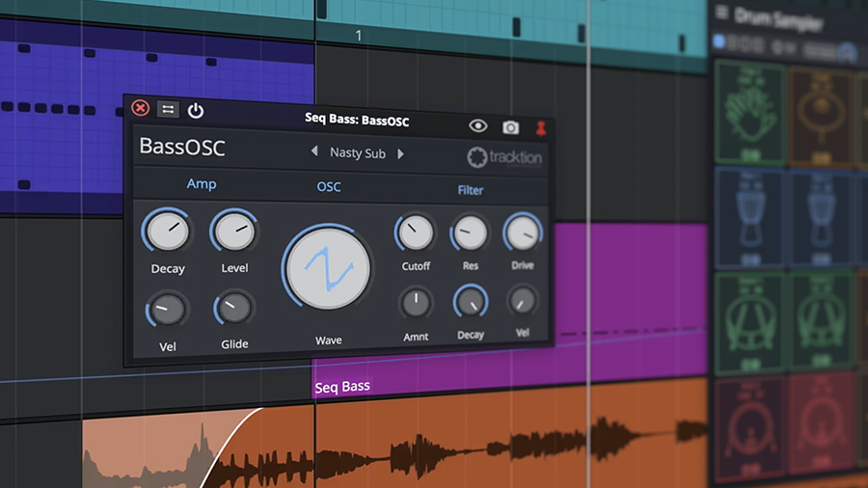
Task: Select the green clap drum pad
Action: tap(750, 114)
